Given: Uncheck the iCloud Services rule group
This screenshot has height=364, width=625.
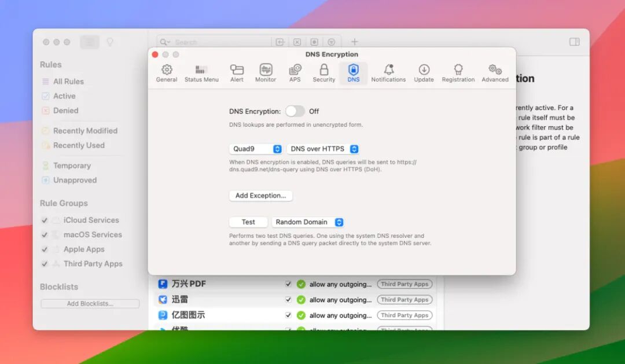Looking at the screenshot, I should click(x=45, y=220).
